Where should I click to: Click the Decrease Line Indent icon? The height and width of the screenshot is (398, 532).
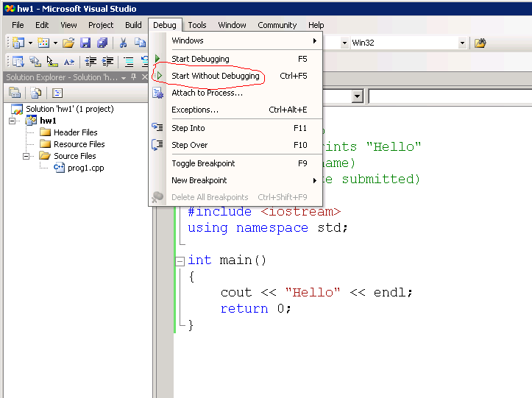point(91,61)
